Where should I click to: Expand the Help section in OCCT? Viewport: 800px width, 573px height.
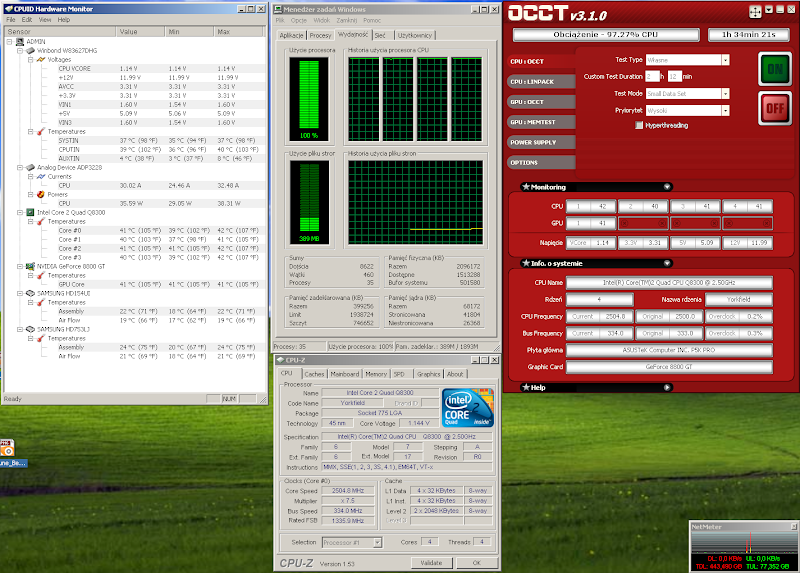tap(667, 387)
